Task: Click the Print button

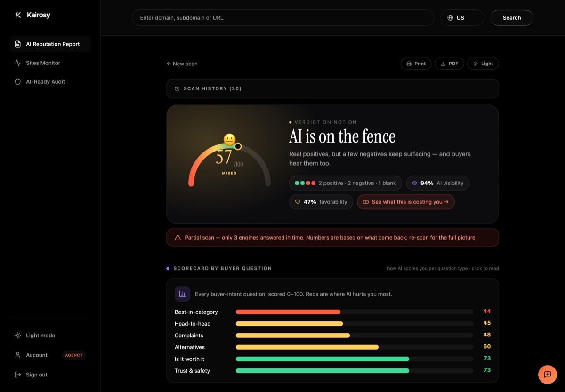Action: click(x=416, y=64)
